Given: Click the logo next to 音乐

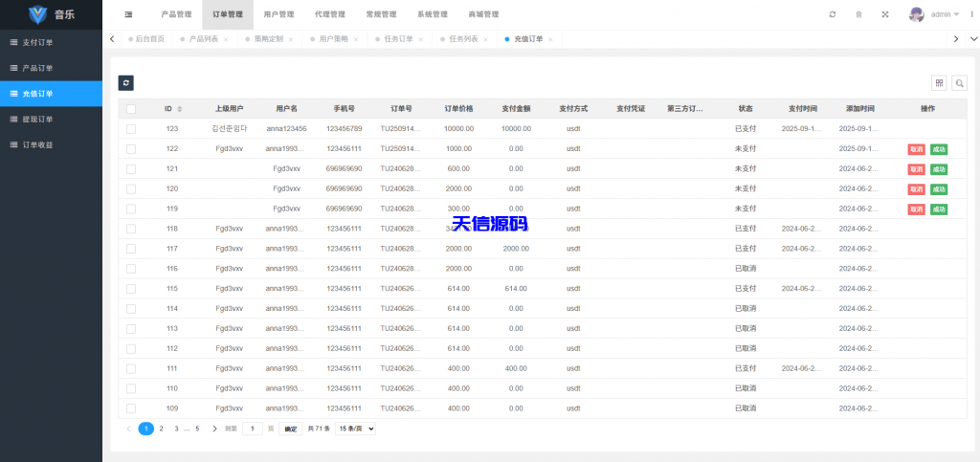Looking at the screenshot, I should click(x=38, y=14).
